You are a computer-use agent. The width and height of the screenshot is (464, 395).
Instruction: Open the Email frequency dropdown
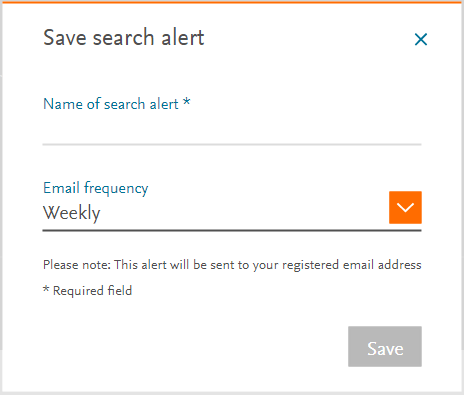pyautogui.click(x=232, y=211)
